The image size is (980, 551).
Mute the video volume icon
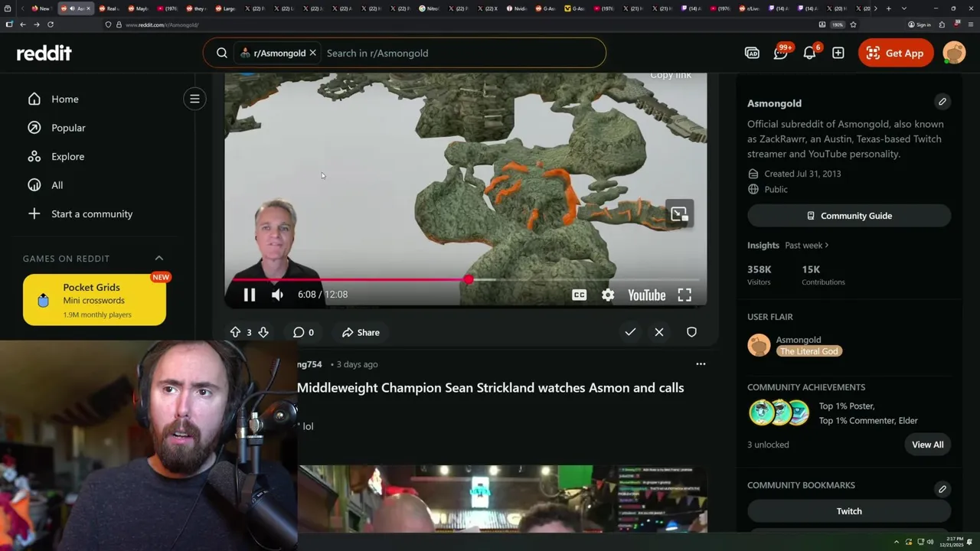point(277,295)
